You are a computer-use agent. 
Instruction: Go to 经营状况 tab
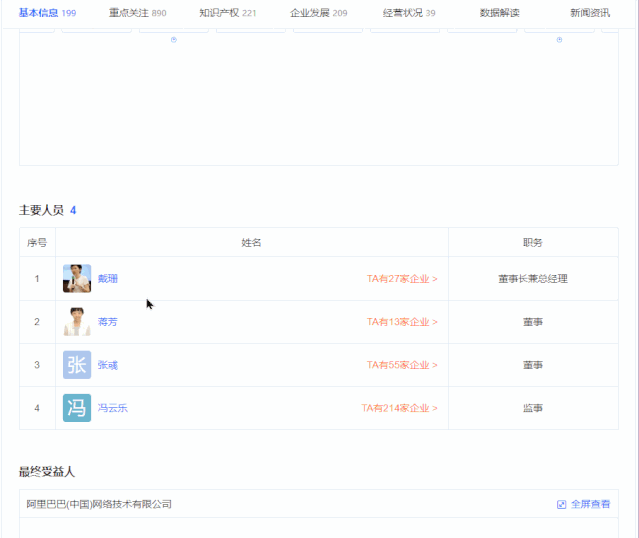[409, 13]
